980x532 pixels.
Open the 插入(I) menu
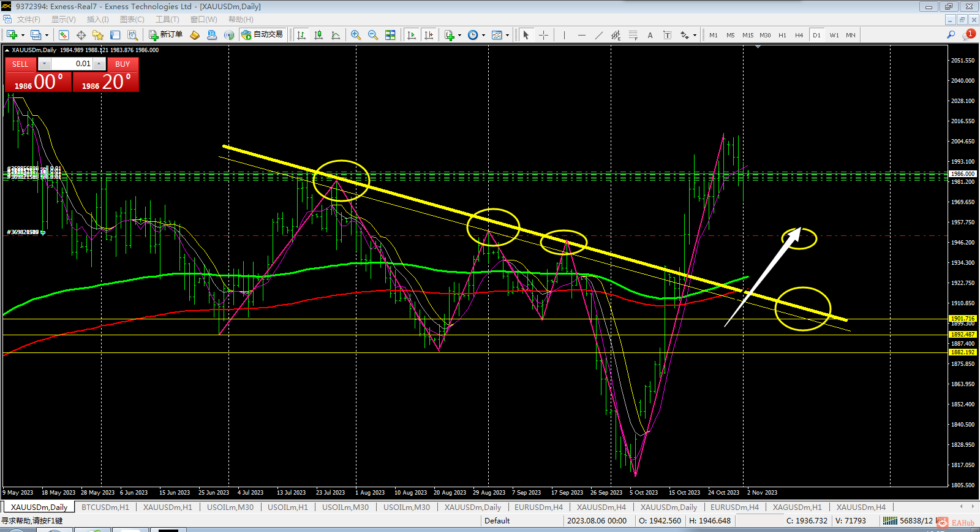(98, 20)
